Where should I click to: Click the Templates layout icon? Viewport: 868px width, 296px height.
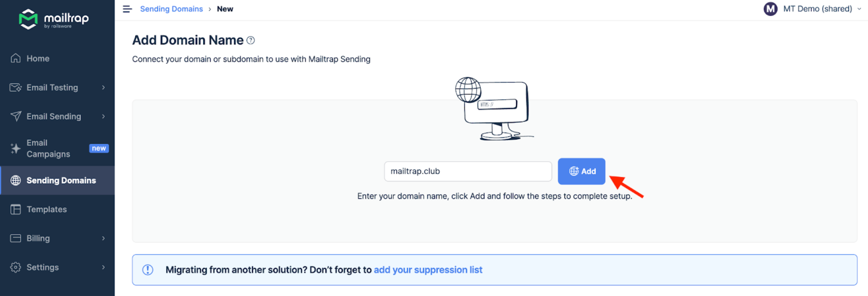click(16, 209)
